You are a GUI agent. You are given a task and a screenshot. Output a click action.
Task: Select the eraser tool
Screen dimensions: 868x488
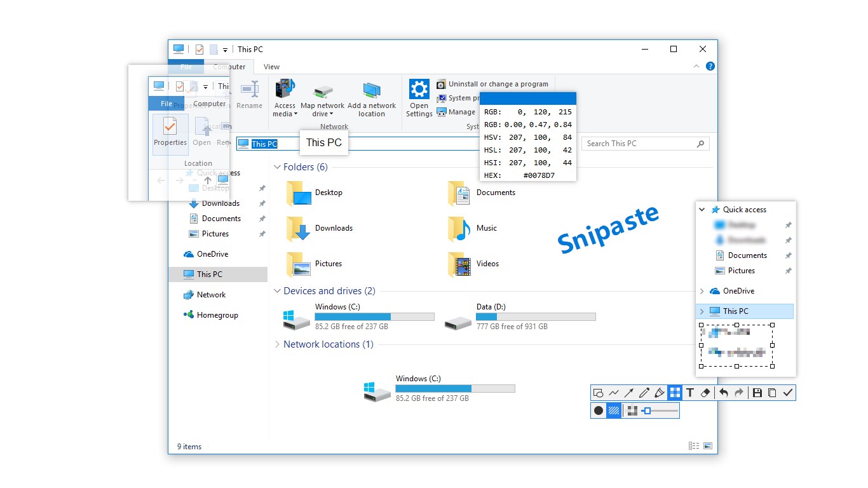[705, 393]
